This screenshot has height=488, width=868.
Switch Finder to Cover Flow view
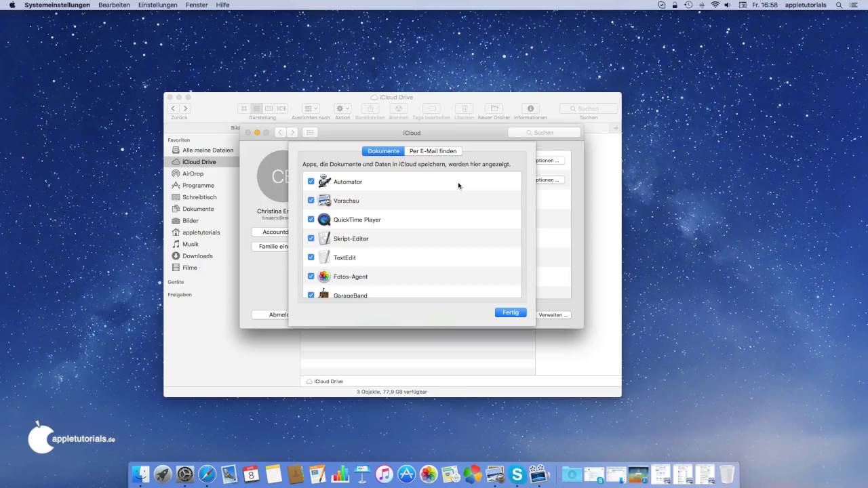pos(282,108)
